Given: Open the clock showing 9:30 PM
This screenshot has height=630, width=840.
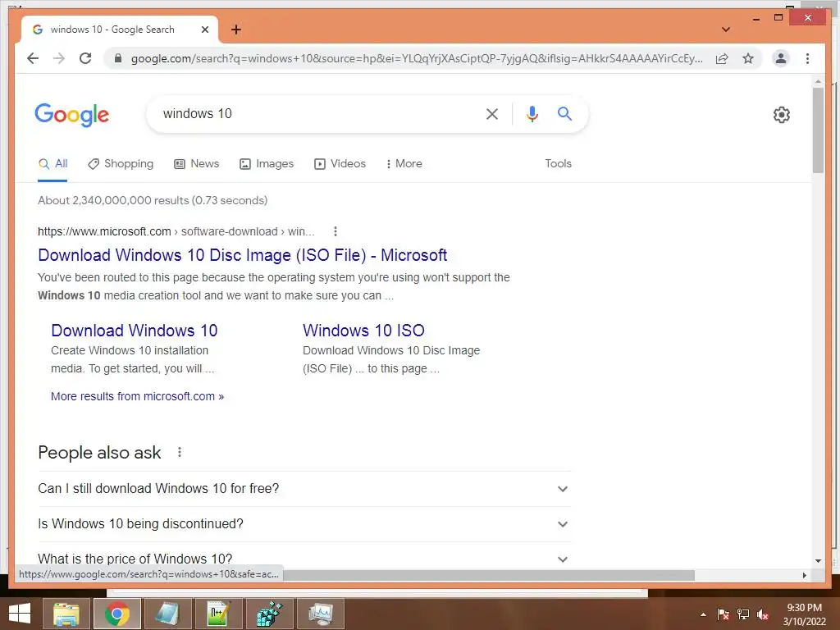Looking at the screenshot, I should [x=804, y=614].
